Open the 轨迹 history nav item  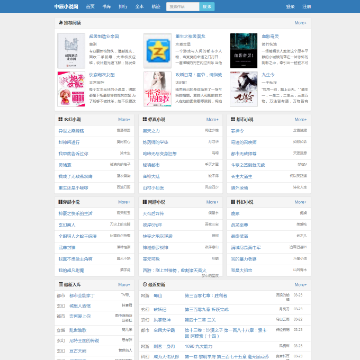coord(156,7)
